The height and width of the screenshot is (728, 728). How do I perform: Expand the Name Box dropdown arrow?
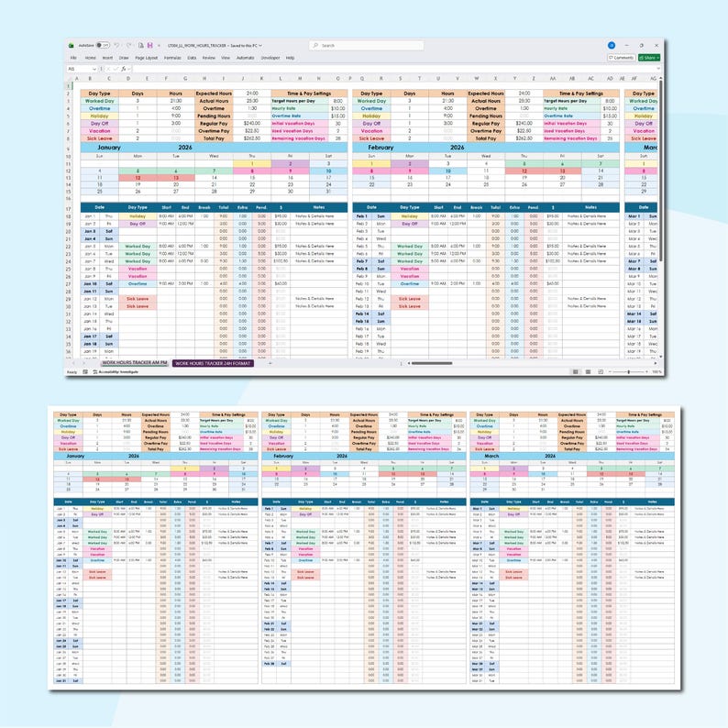pos(94,69)
